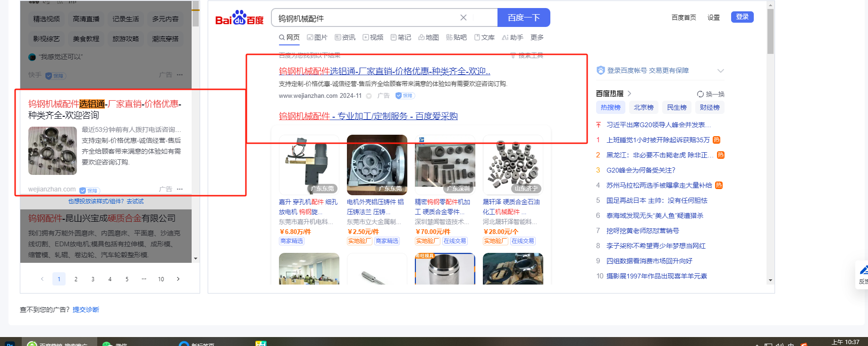Image resolution: width=868 pixels, height=346 pixels.
Task: Open the AI 助手 tab
Action: click(513, 37)
